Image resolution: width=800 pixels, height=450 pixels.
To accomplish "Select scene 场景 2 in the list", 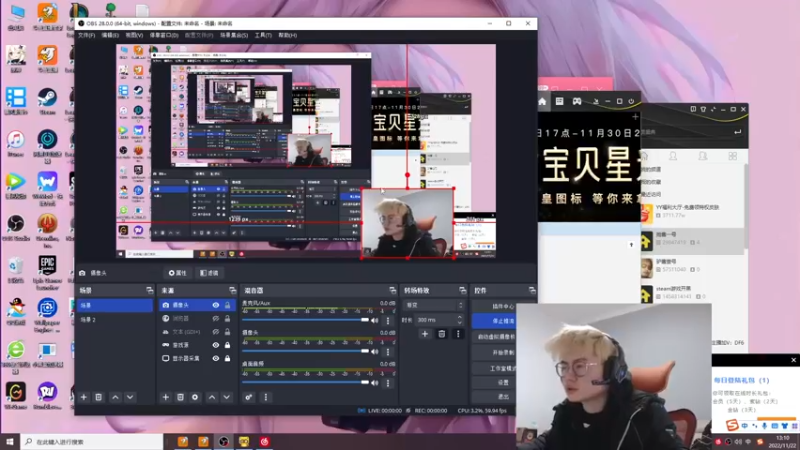I will [115, 319].
